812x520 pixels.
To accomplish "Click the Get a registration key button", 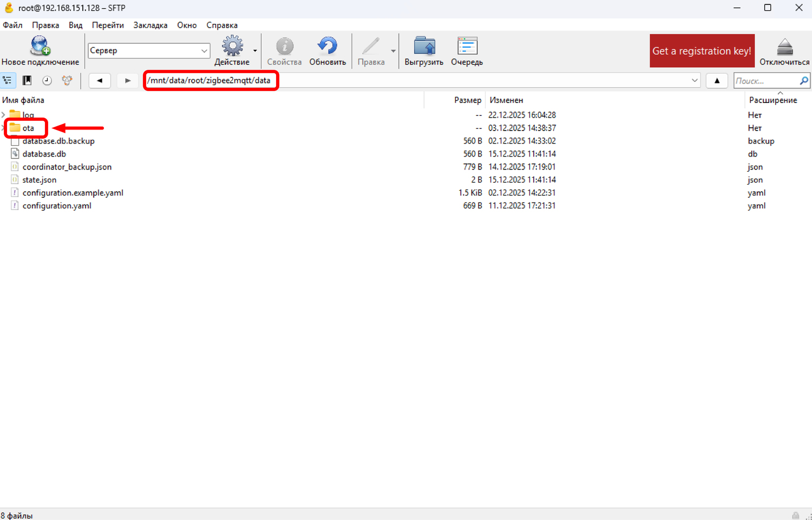I will 702,51.
